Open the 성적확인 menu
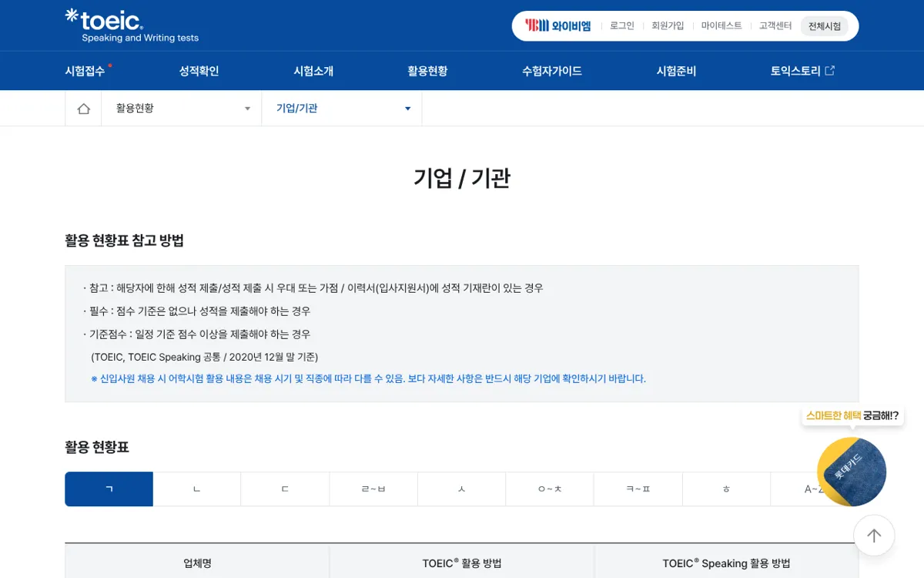This screenshot has height=578, width=924. coord(199,71)
